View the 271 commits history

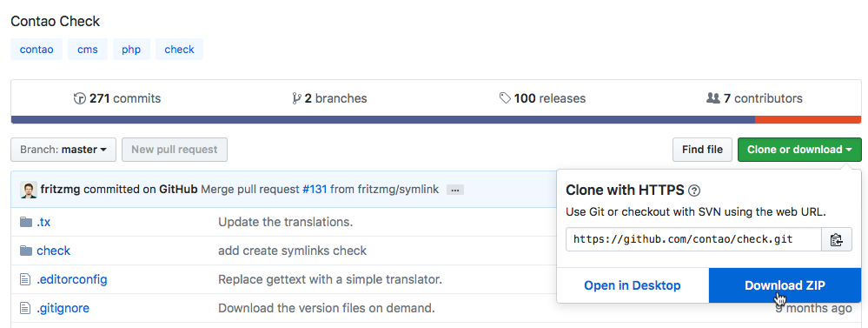click(117, 98)
